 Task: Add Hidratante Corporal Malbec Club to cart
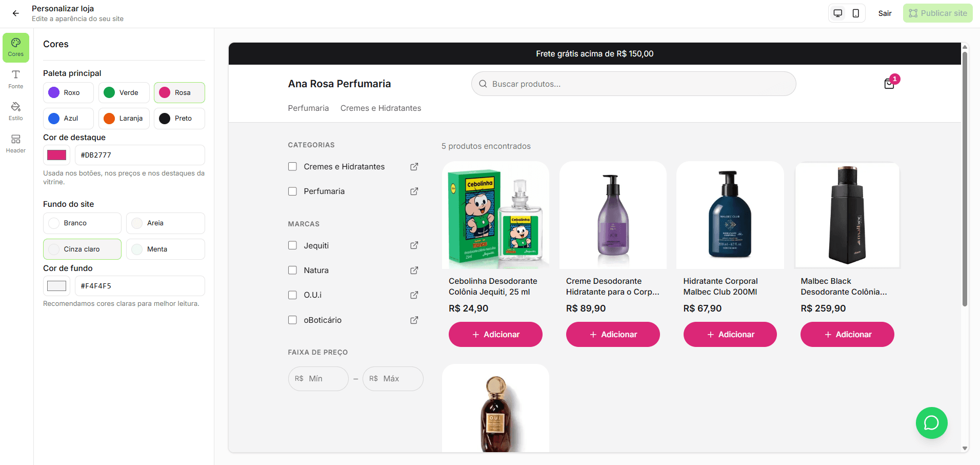coord(730,335)
